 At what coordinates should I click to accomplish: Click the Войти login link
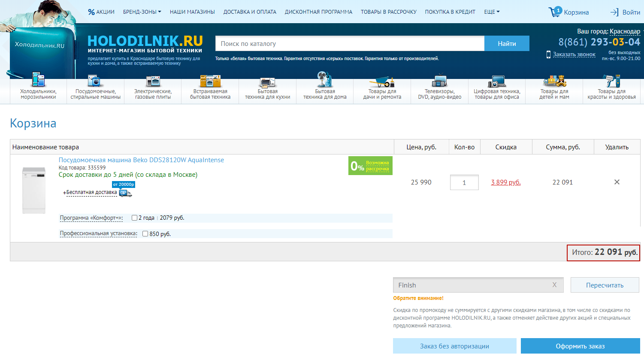coord(631,12)
